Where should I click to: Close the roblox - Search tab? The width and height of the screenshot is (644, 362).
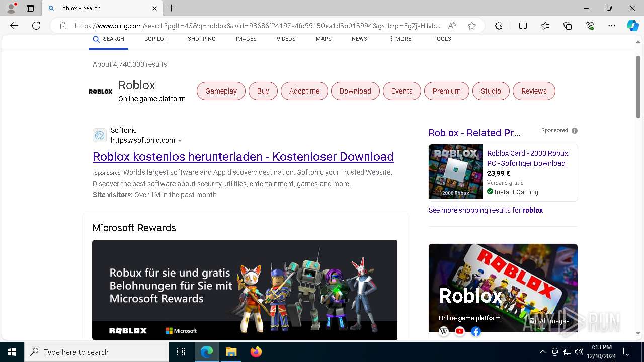tap(154, 8)
